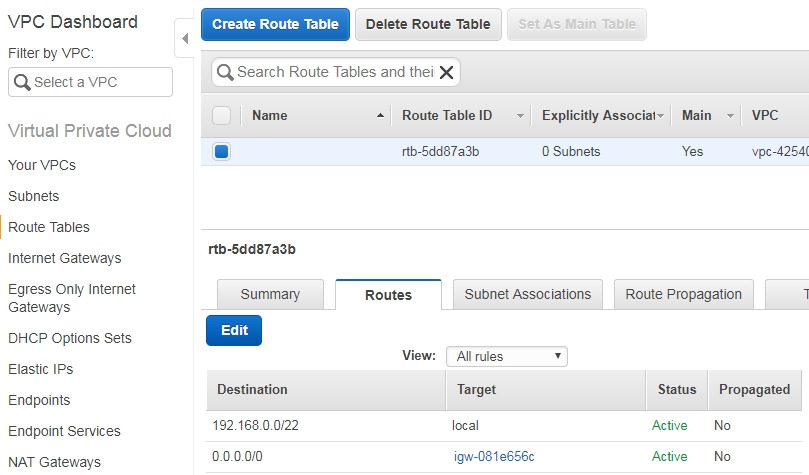Open Internet Gateways in sidebar
809x475 pixels.
(x=64, y=258)
